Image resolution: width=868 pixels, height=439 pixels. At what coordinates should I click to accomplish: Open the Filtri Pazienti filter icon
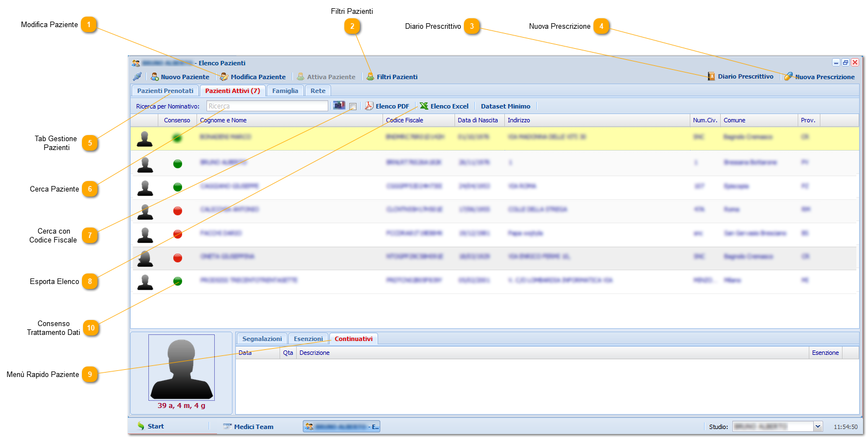click(x=370, y=77)
